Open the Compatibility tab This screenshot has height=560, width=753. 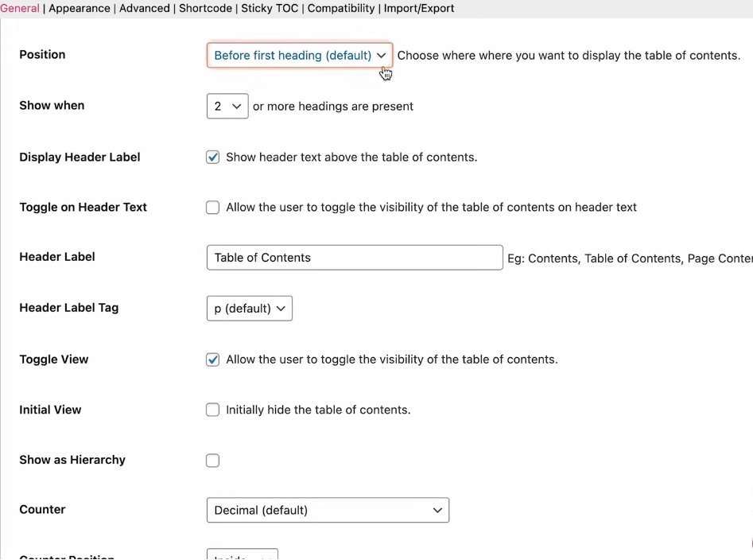tap(340, 8)
